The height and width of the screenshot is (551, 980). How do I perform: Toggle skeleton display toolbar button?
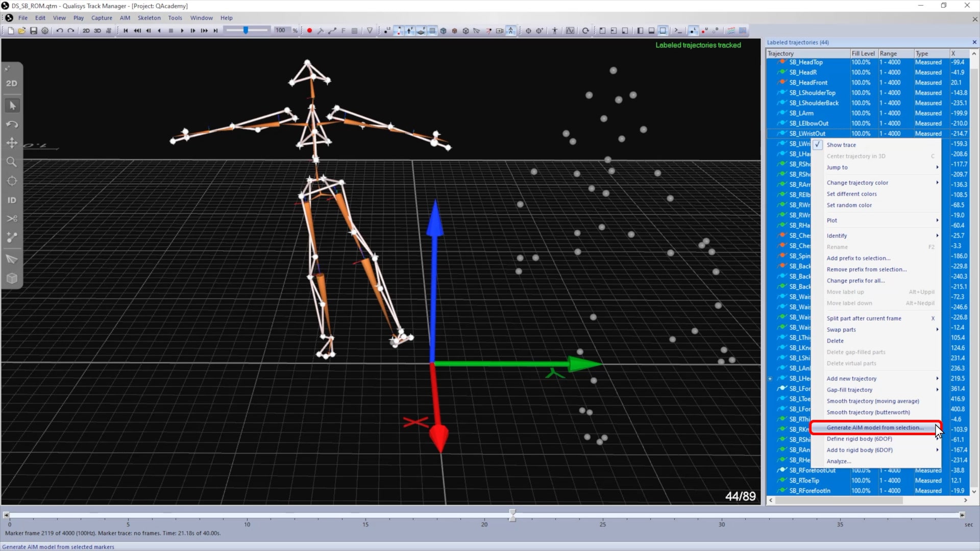pos(511,31)
